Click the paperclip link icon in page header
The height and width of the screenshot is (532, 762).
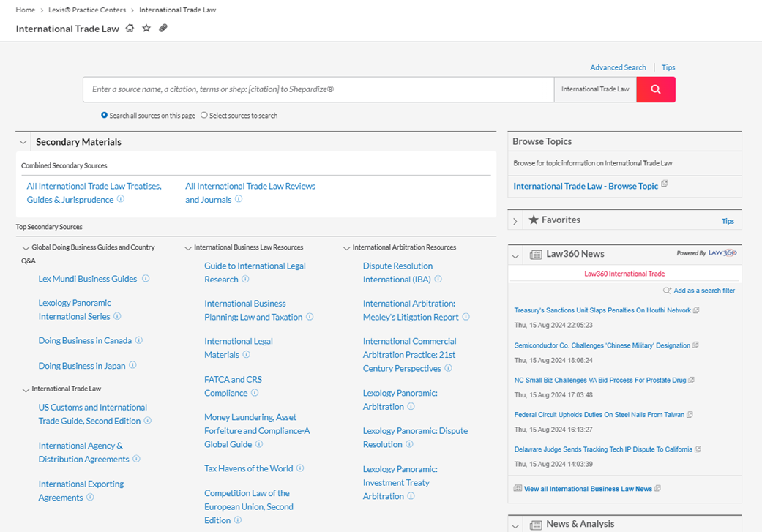163,29
